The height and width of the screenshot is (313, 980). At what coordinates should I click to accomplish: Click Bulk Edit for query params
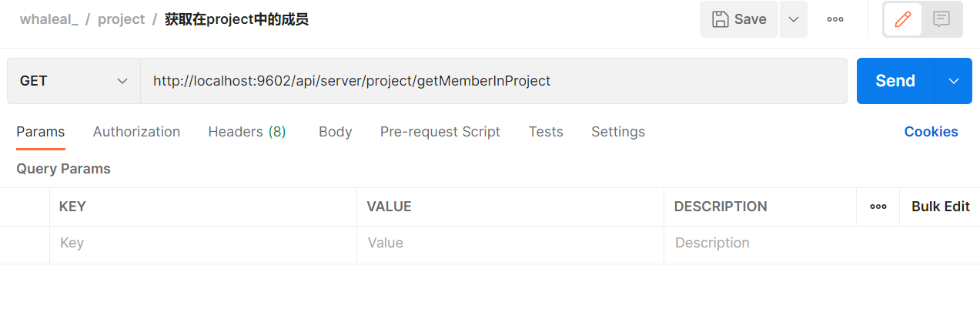click(x=941, y=207)
